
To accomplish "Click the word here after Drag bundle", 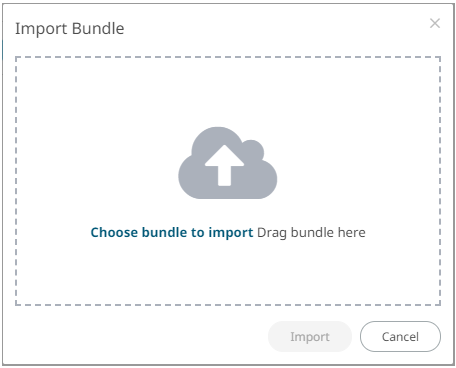I will [x=351, y=232].
